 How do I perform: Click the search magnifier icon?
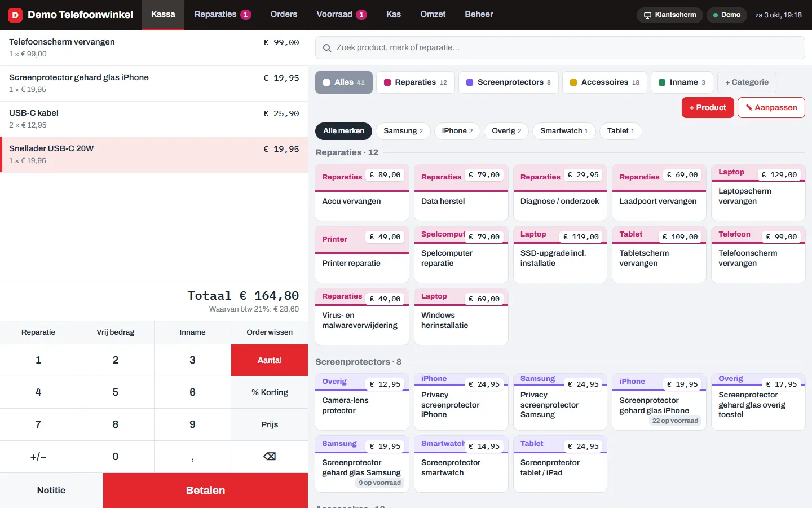[327, 48]
